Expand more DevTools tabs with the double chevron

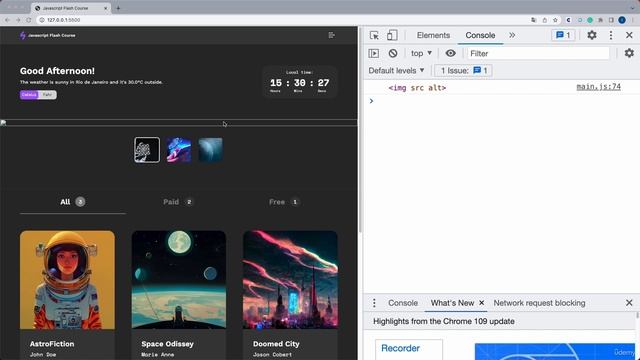(x=512, y=35)
